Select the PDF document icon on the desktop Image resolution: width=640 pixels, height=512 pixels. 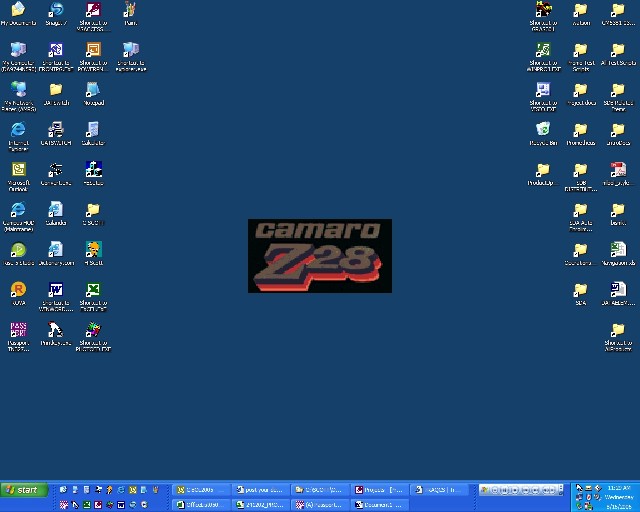617,170
